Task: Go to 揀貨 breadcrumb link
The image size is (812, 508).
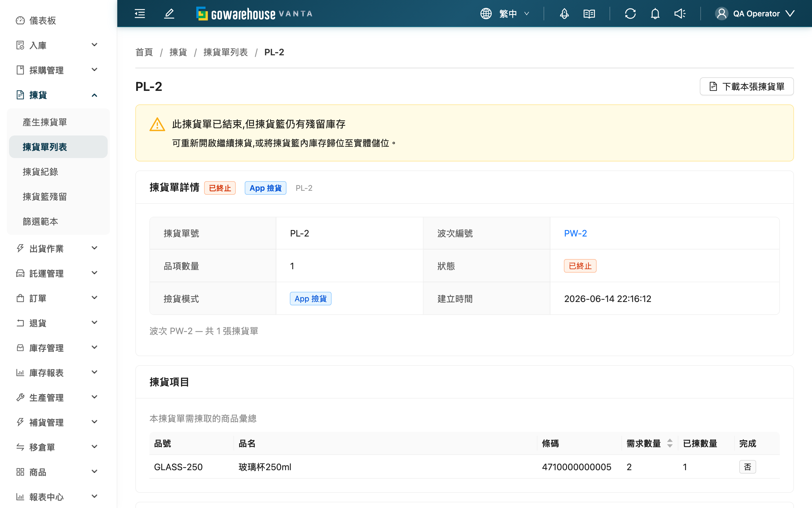Action: coord(178,52)
